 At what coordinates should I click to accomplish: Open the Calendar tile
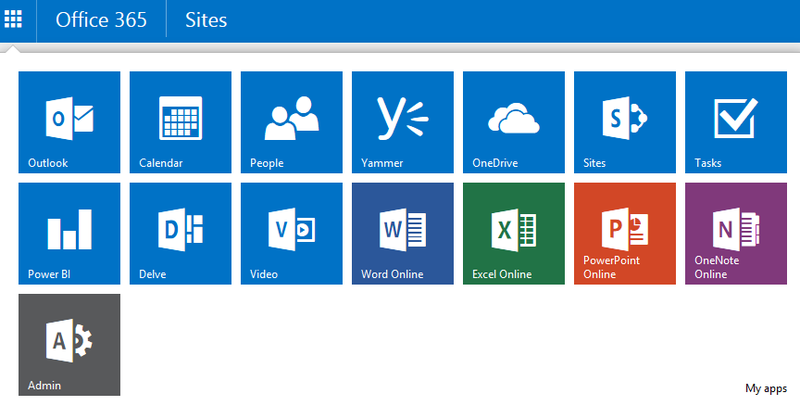(x=181, y=122)
